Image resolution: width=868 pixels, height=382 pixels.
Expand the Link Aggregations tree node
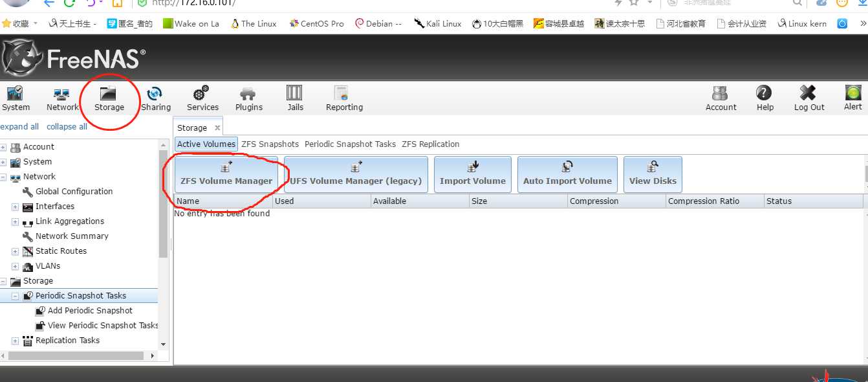point(15,221)
